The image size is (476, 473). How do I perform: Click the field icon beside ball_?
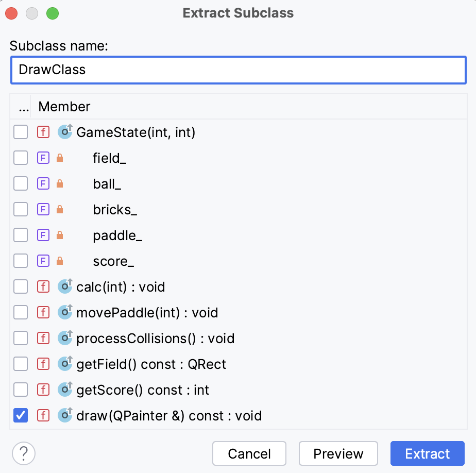(43, 183)
